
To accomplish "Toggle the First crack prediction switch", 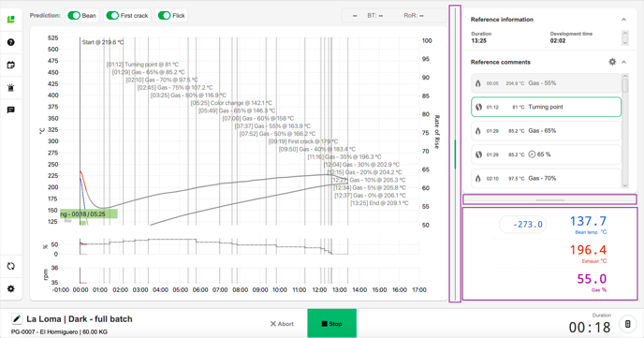I will pos(112,16).
